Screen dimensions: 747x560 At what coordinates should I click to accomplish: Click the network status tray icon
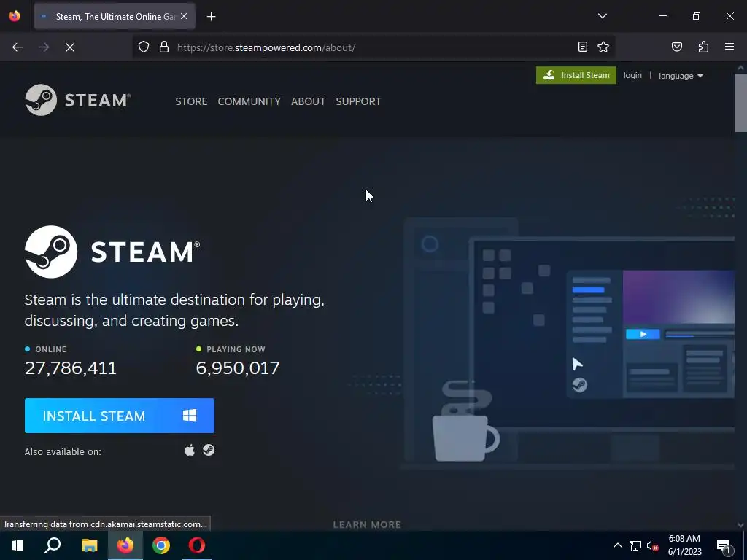(635, 545)
